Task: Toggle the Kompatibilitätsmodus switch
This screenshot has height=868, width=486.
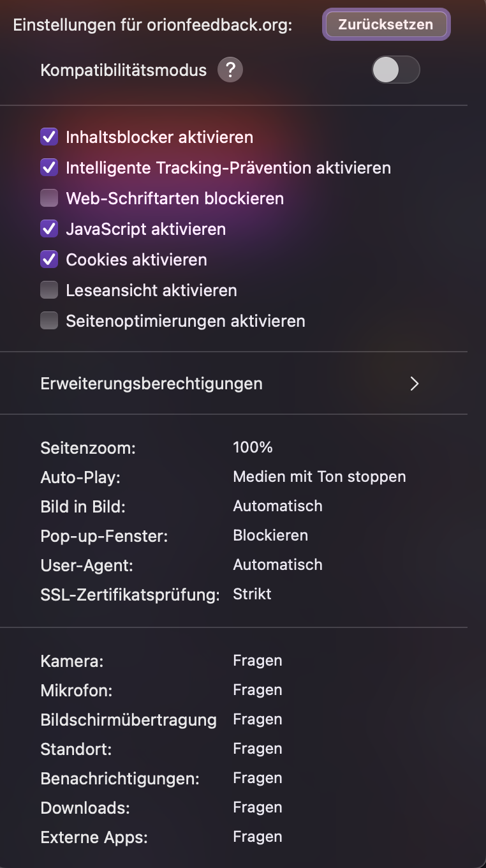Action: (395, 70)
